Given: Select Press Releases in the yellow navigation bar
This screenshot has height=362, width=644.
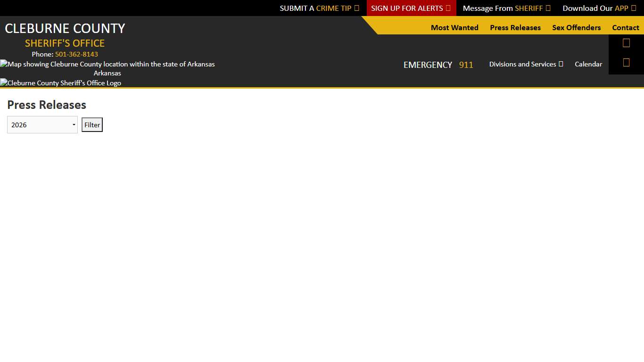Looking at the screenshot, I should click(515, 28).
